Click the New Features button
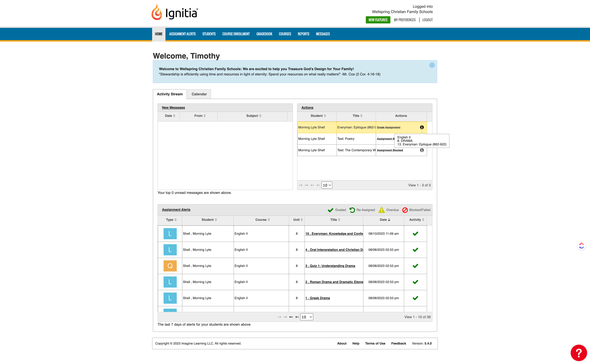590x364 pixels. pyautogui.click(x=378, y=20)
